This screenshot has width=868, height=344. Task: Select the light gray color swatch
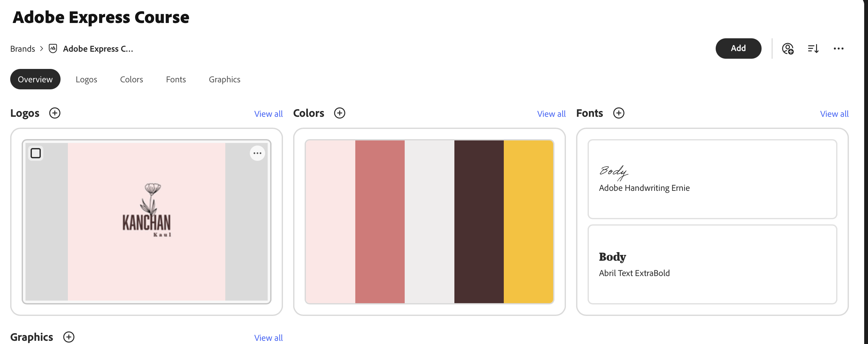click(x=429, y=222)
